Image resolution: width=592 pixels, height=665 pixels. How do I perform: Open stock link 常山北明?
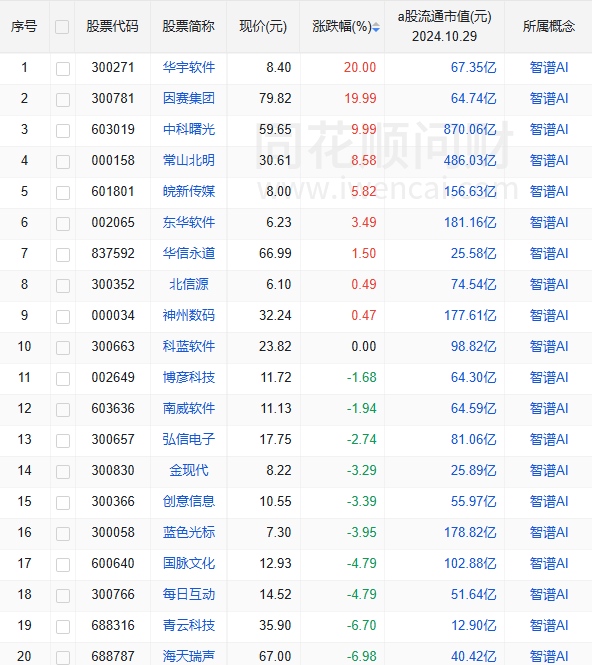(x=189, y=160)
